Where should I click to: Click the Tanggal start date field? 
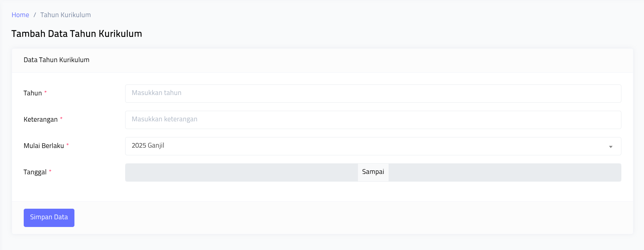click(241, 173)
